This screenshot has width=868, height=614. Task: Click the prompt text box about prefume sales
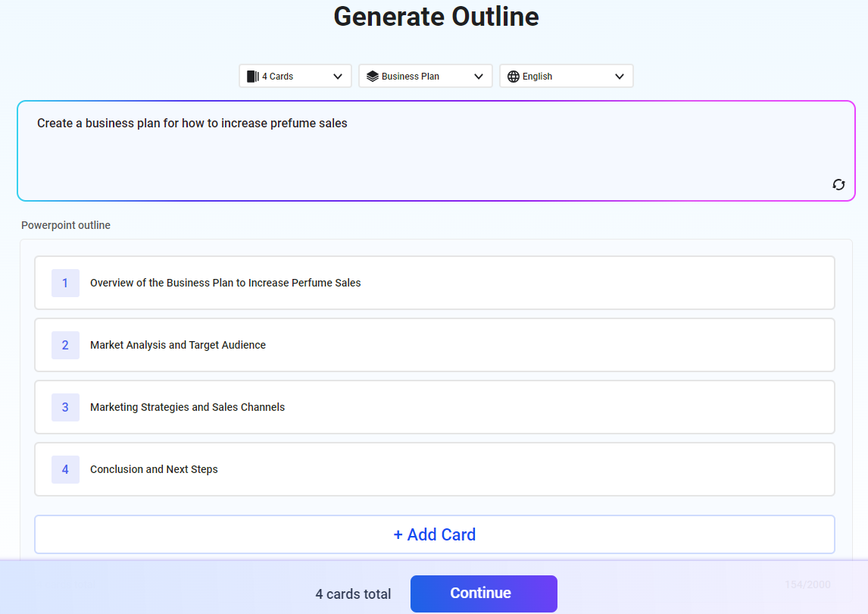click(436, 151)
